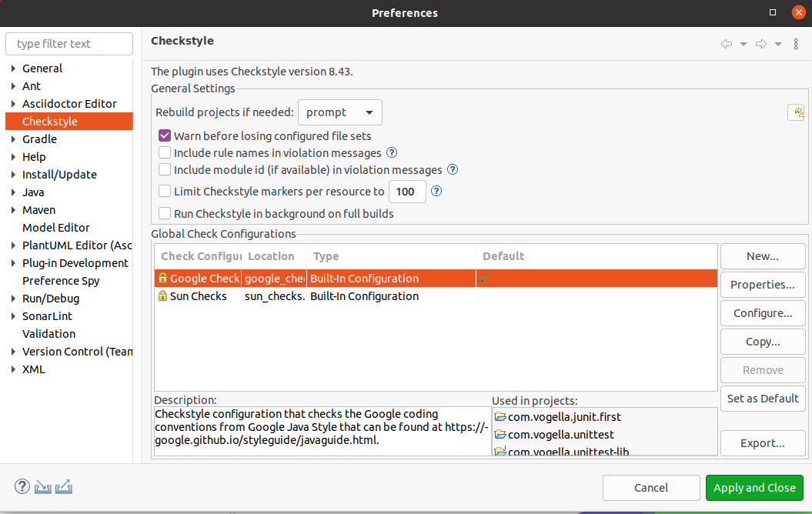Expand the Plug-in Development node
Screen dimensions: 812x514
coord(13,263)
